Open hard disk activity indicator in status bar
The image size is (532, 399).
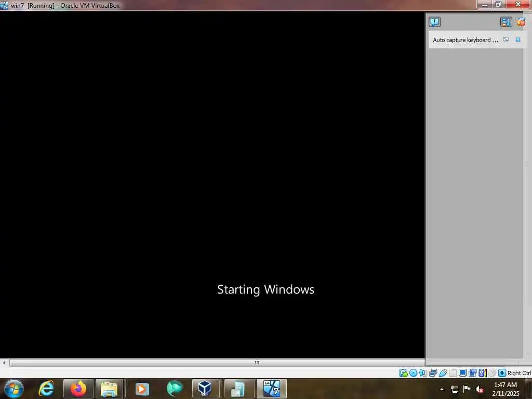click(x=403, y=373)
